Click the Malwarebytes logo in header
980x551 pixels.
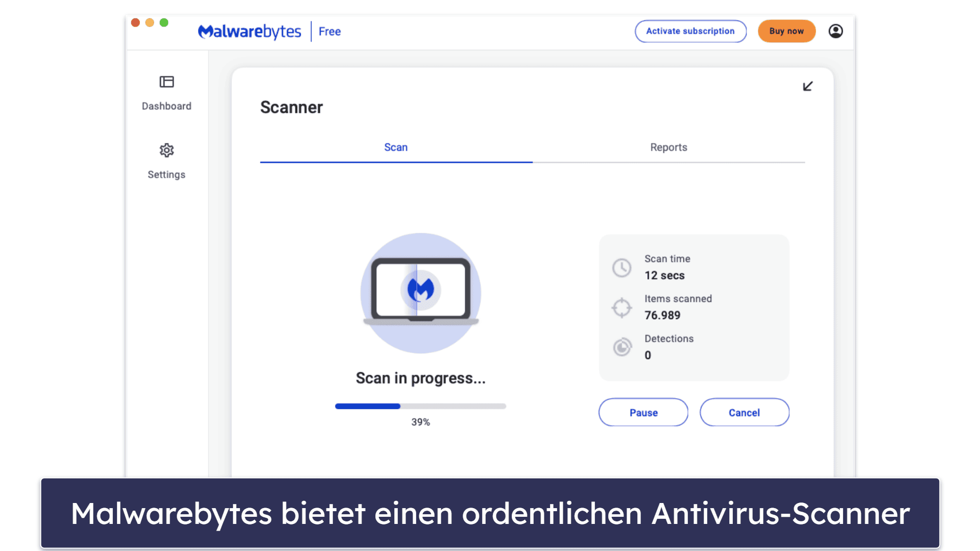(249, 31)
